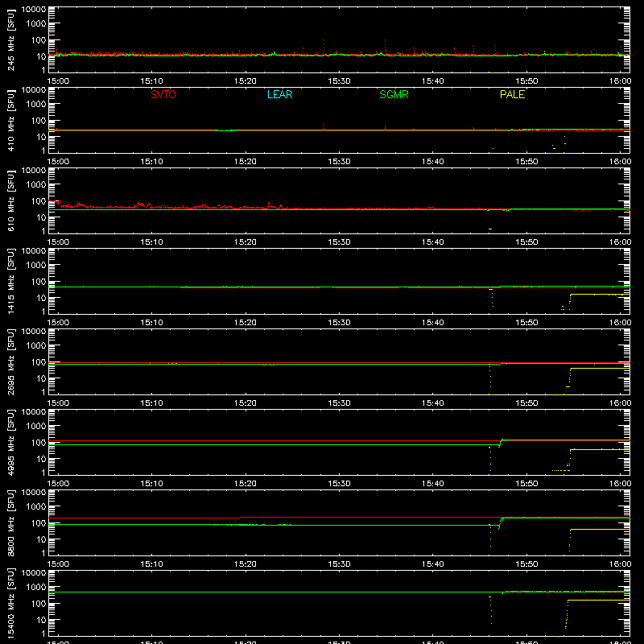644x644 pixels.
Task: Click the tall red spike in the 245 MHz plot
Action: [x=324, y=46]
